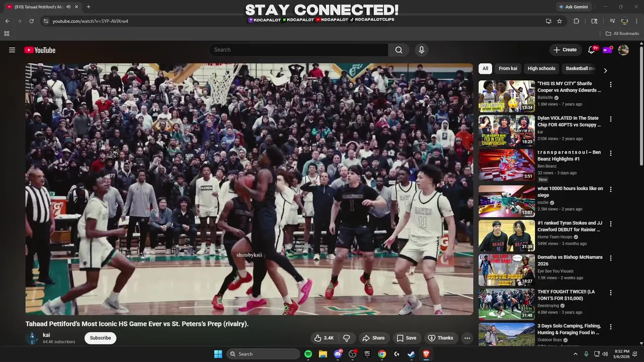Open taskbar clock showing 8:52 PM
The image size is (644, 362).
click(622, 354)
